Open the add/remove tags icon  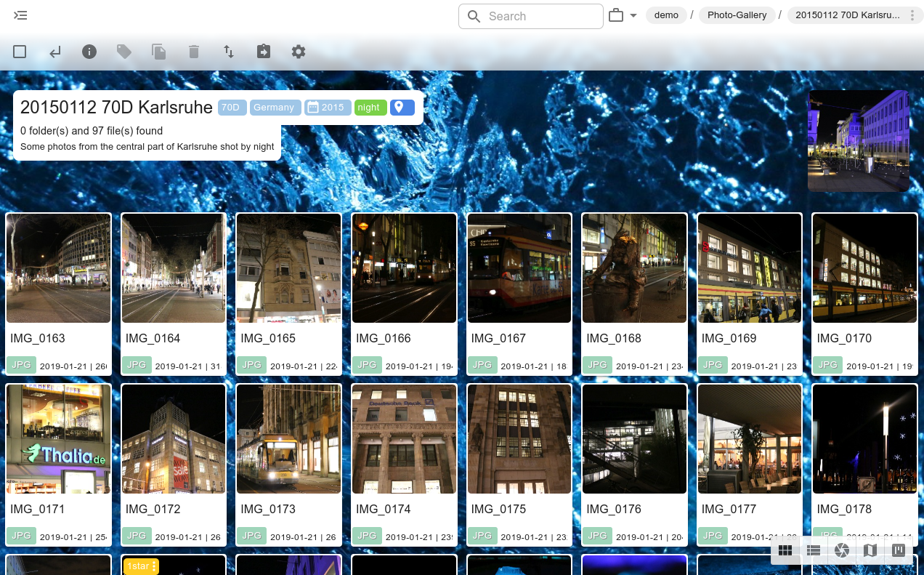point(124,52)
